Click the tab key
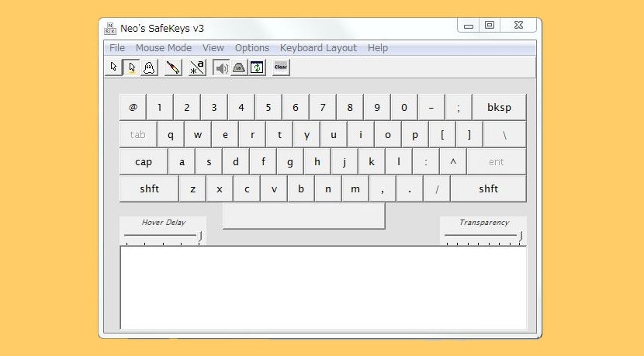Image resolution: width=644 pixels, height=356 pixels. tap(137, 134)
